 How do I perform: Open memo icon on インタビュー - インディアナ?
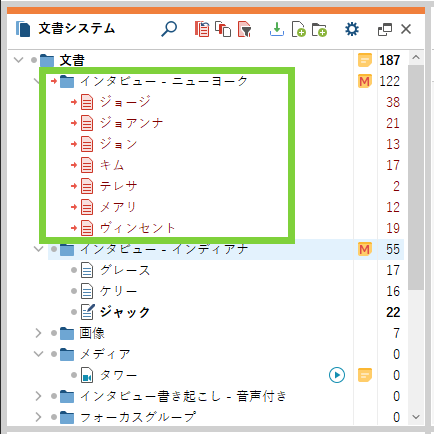pos(364,249)
